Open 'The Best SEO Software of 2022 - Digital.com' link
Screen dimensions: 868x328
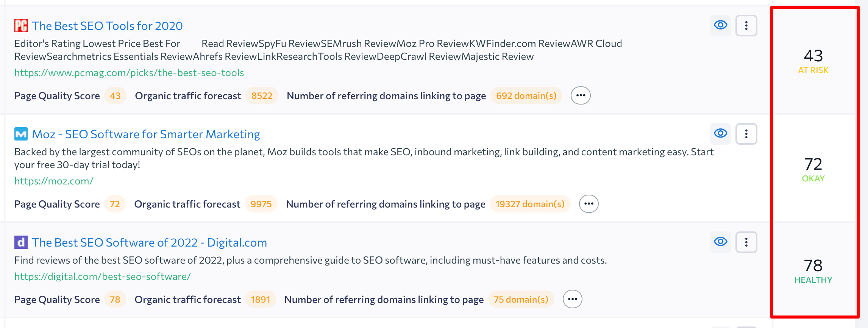(149, 242)
